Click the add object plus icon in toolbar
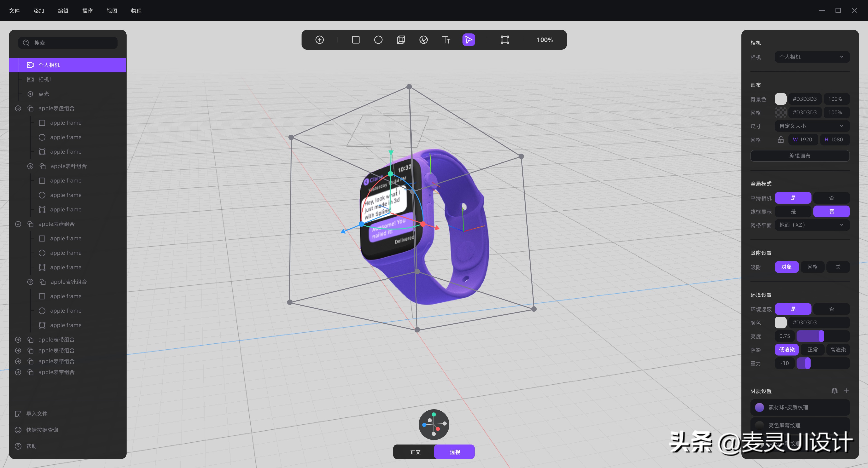Image resolution: width=868 pixels, height=468 pixels. click(x=319, y=40)
